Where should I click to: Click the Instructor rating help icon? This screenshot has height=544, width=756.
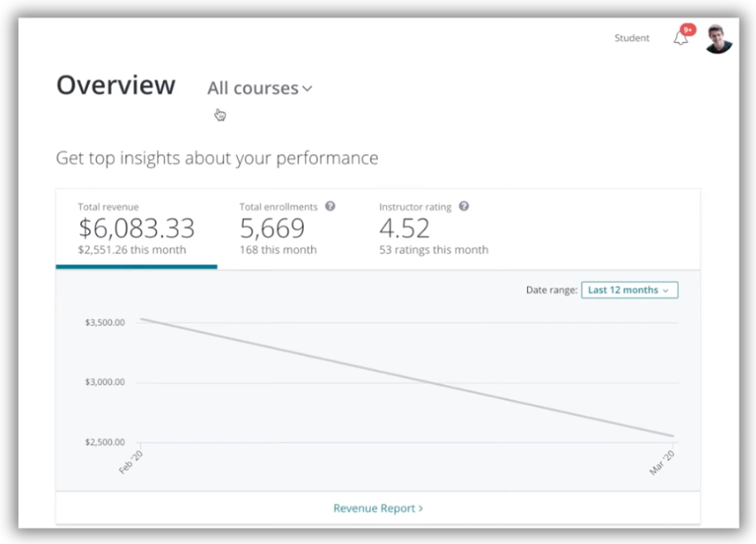pyautogui.click(x=464, y=206)
